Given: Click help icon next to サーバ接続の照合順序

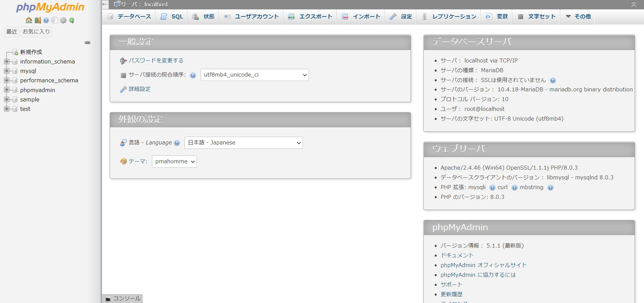Looking at the screenshot, I should click(193, 75).
